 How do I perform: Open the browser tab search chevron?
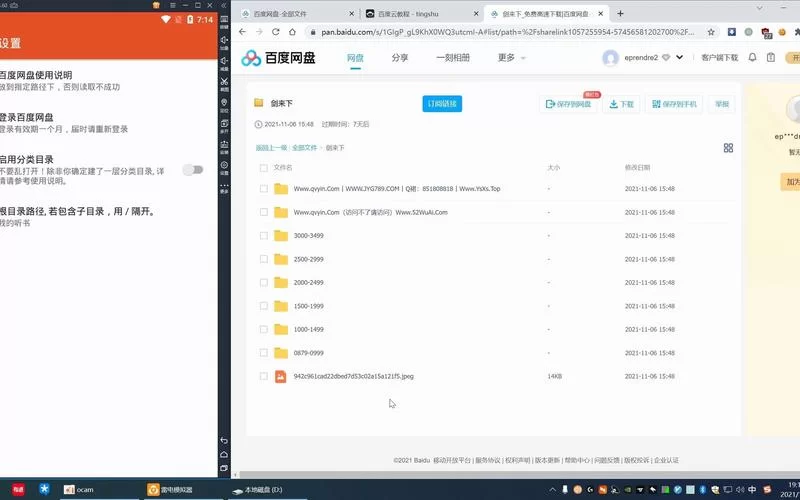759,8
